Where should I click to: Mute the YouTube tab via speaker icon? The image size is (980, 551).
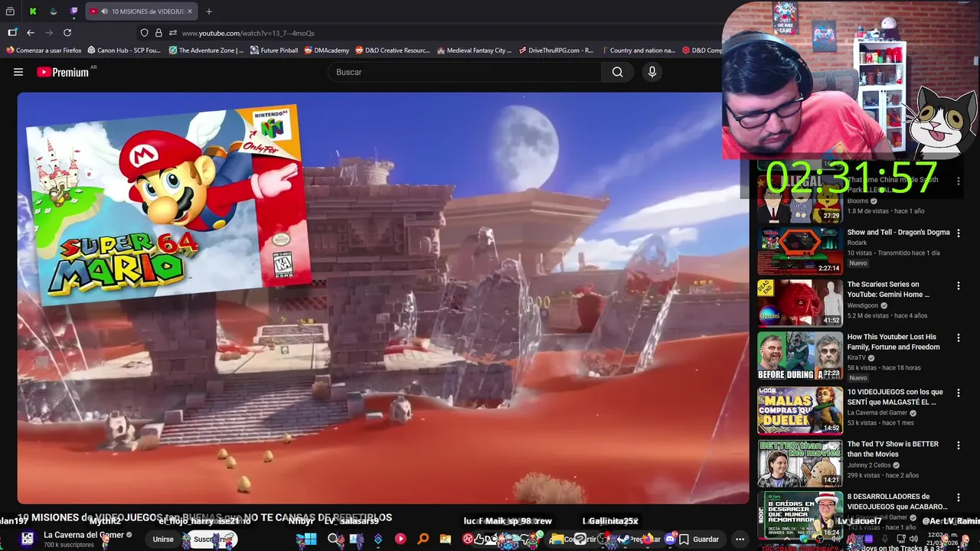click(x=104, y=11)
